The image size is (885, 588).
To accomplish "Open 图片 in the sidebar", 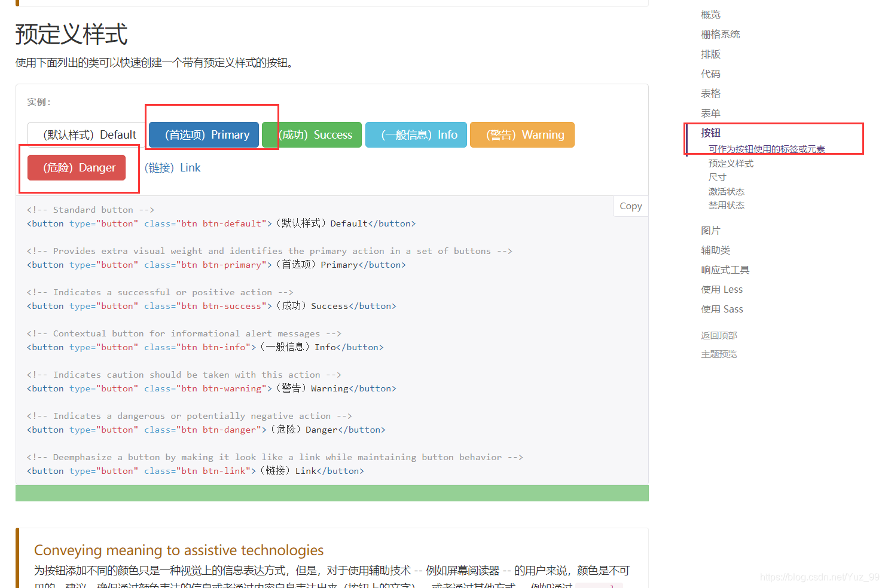I will click(x=710, y=230).
